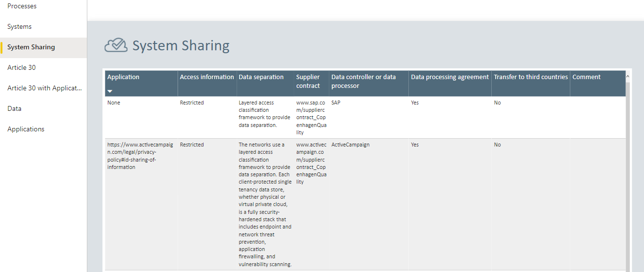
Task: Sort by Data controller or data processor header
Action: point(363,82)
